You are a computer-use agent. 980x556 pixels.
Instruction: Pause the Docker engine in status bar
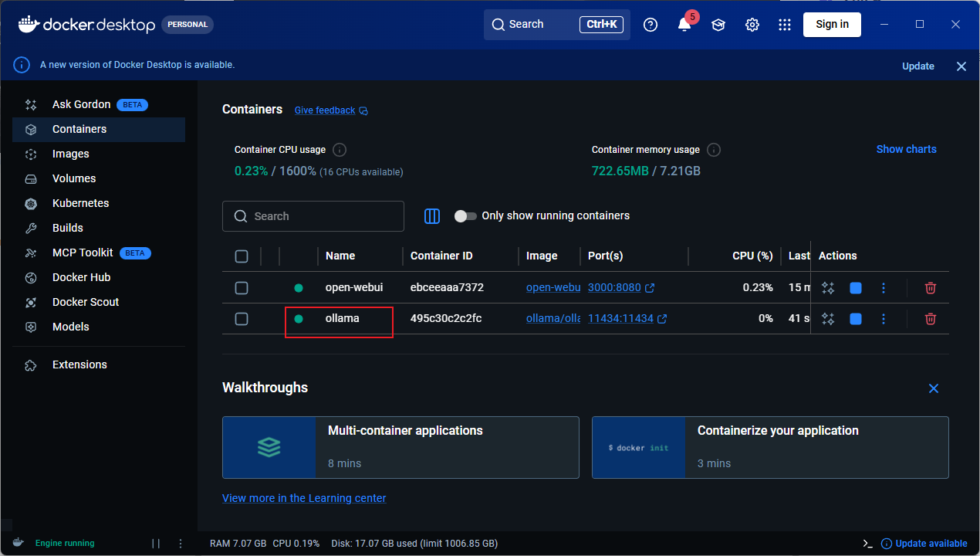[156, 544]
